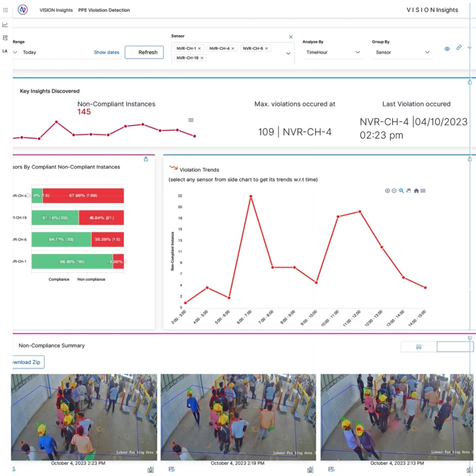Screen dimensions: 476x476
Task: Open the app grid menu icon
Action: [5, 10]
